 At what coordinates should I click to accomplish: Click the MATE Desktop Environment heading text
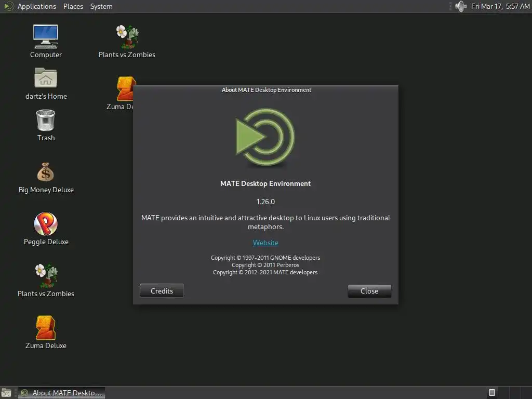click(x=265, y=183)
